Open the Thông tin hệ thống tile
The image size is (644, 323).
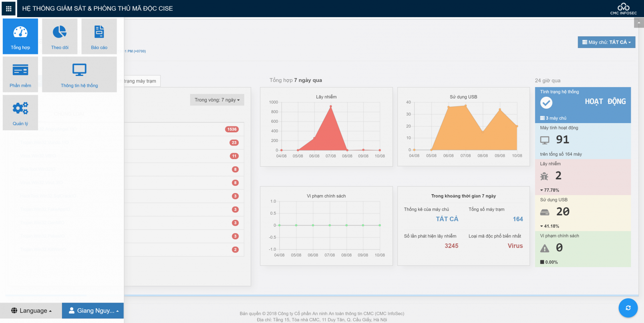79,74
